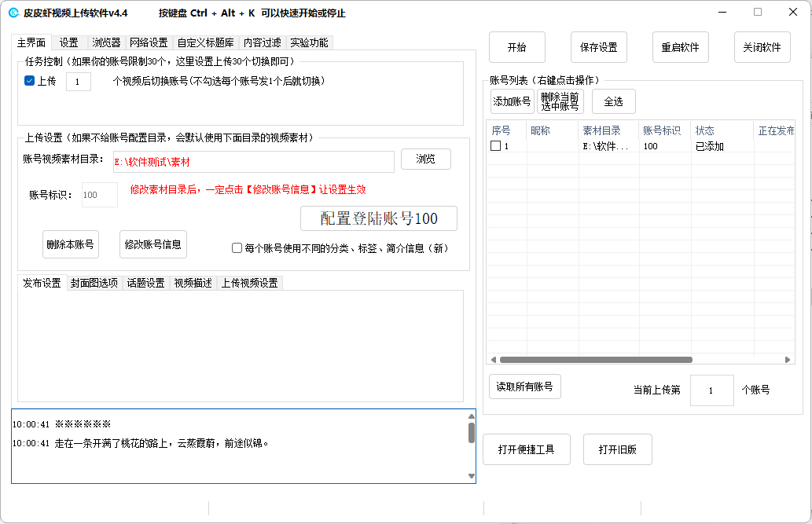Click the 打开旧版 button
The width and height of the screenshot is (812, 524).
(x=617, y=449)
